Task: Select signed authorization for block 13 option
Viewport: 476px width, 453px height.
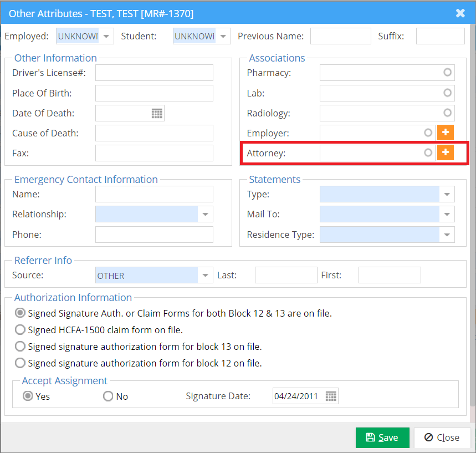Action: tap(20, 347)
